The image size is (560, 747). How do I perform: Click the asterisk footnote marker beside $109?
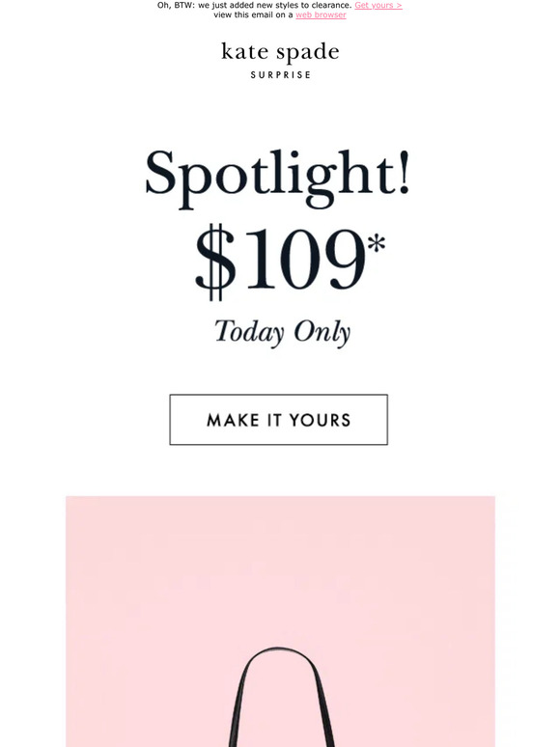click(377, 244)
